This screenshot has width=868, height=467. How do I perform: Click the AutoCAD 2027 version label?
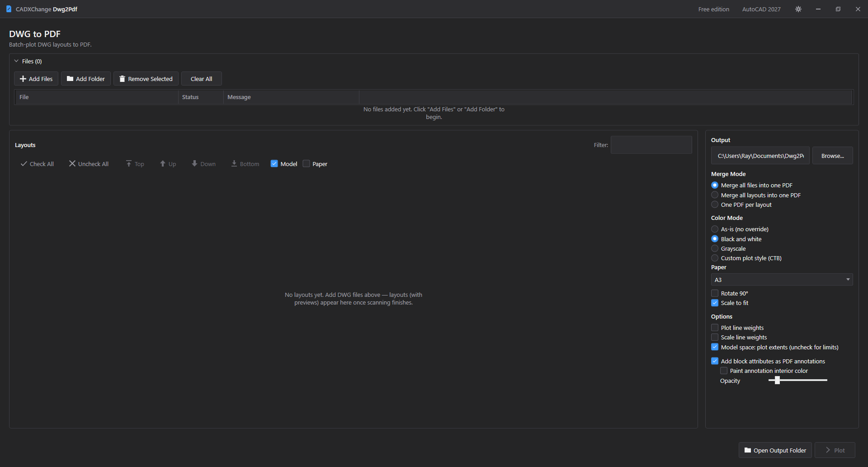(x=761, y=9)
